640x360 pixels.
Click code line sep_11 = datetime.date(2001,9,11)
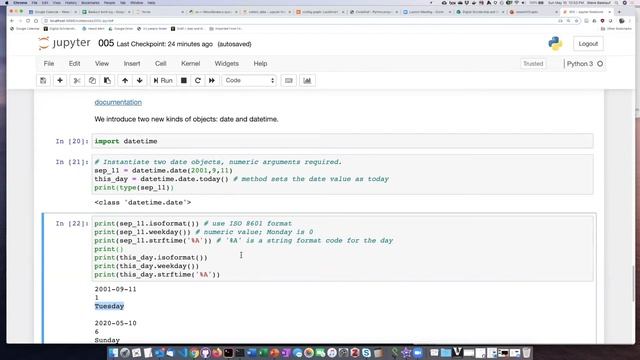(163, 171)
